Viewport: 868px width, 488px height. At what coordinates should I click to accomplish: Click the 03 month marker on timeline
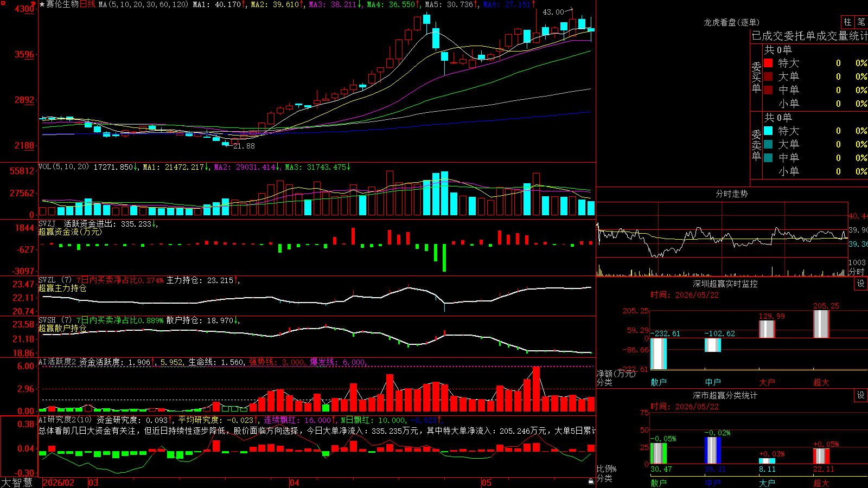93,483
